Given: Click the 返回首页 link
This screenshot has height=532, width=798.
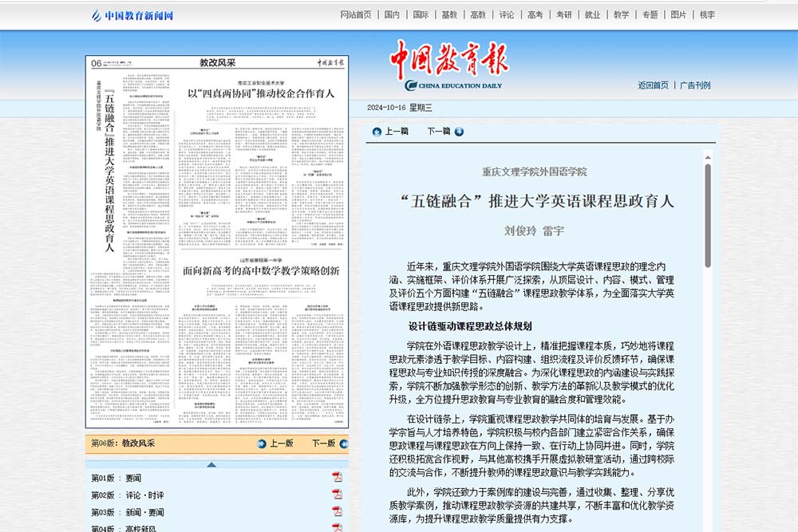Looking at the screenshot, I should point(653,85).
